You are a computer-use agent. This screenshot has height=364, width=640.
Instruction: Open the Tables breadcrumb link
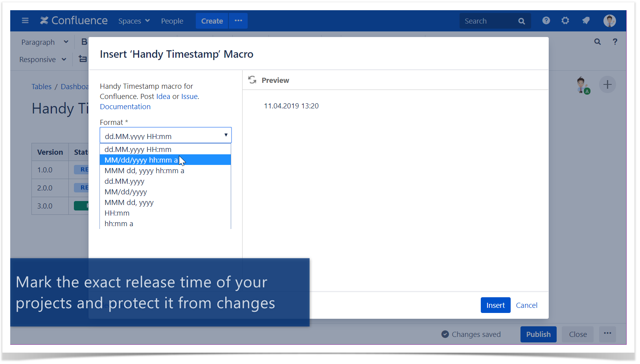click(42, 86)
